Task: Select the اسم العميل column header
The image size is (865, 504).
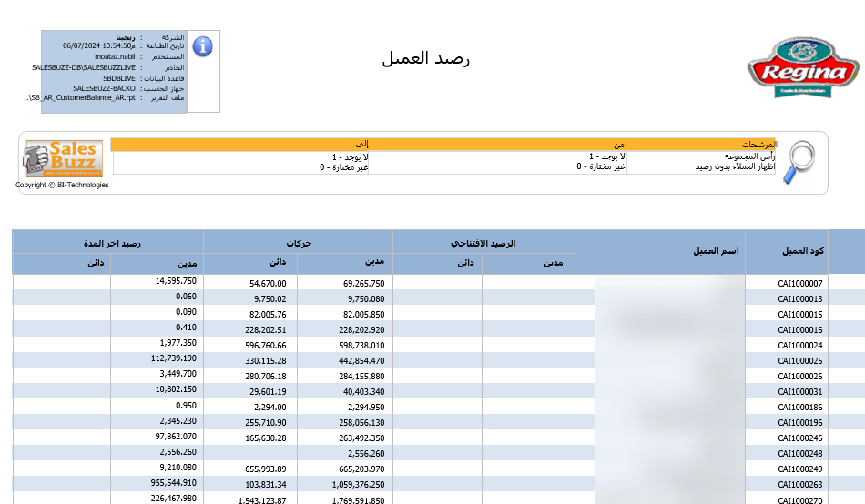Action: tap(716, 251)
